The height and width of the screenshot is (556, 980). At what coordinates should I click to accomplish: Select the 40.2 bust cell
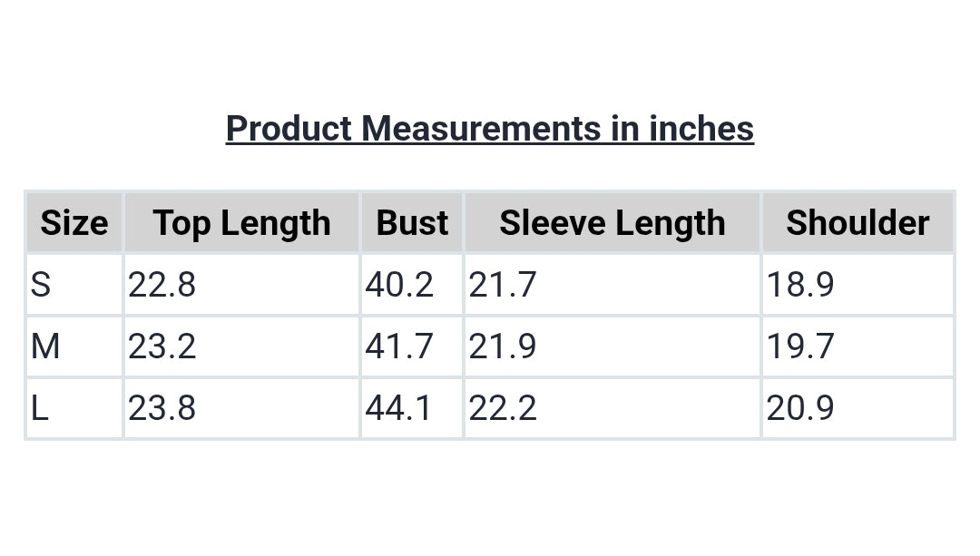pos(412,285)
